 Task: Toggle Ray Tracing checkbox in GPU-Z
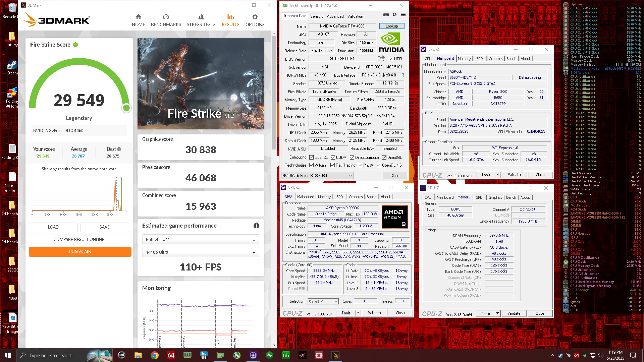pos(332,165)
